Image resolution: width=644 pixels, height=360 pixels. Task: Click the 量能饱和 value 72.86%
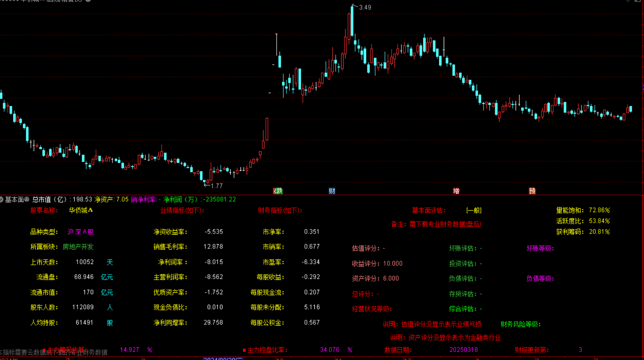tap(599, 210)
